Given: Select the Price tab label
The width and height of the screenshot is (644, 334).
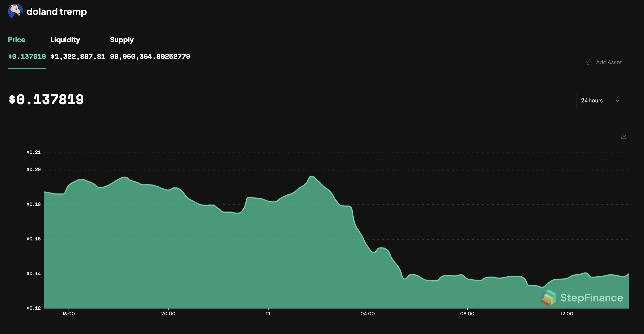Looking at the screenshot, I should 17,40.
